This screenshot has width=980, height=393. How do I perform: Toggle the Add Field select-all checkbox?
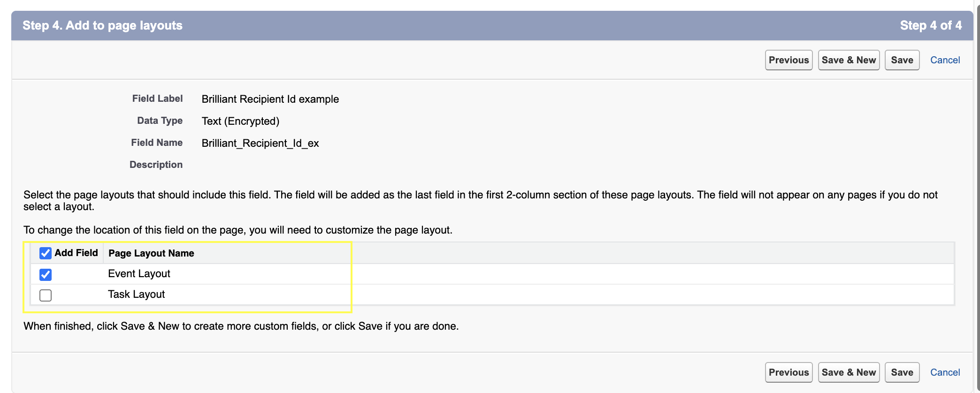coord(46,253)
